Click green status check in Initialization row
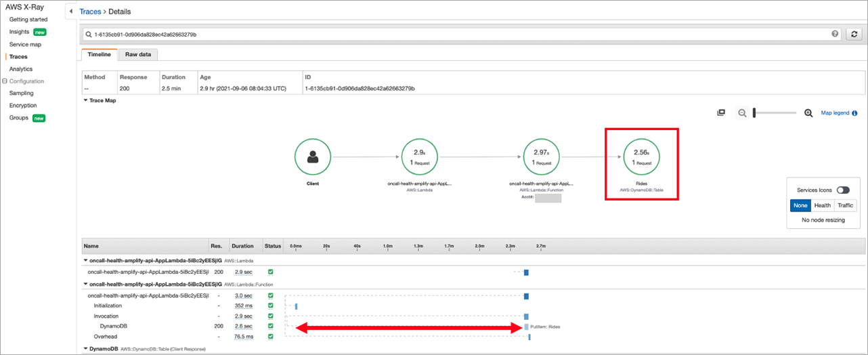Viewport: 868px width, 355px height. [x=271, y=306]
